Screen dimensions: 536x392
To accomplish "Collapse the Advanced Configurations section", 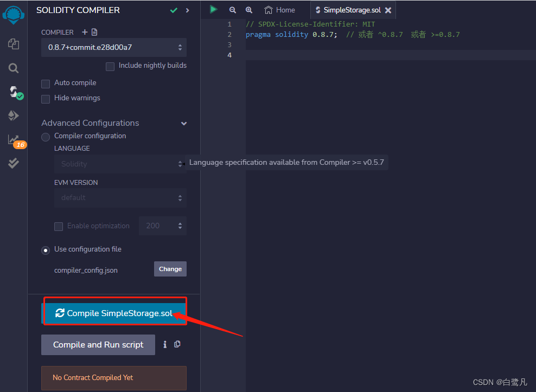I will click(184, 124).
